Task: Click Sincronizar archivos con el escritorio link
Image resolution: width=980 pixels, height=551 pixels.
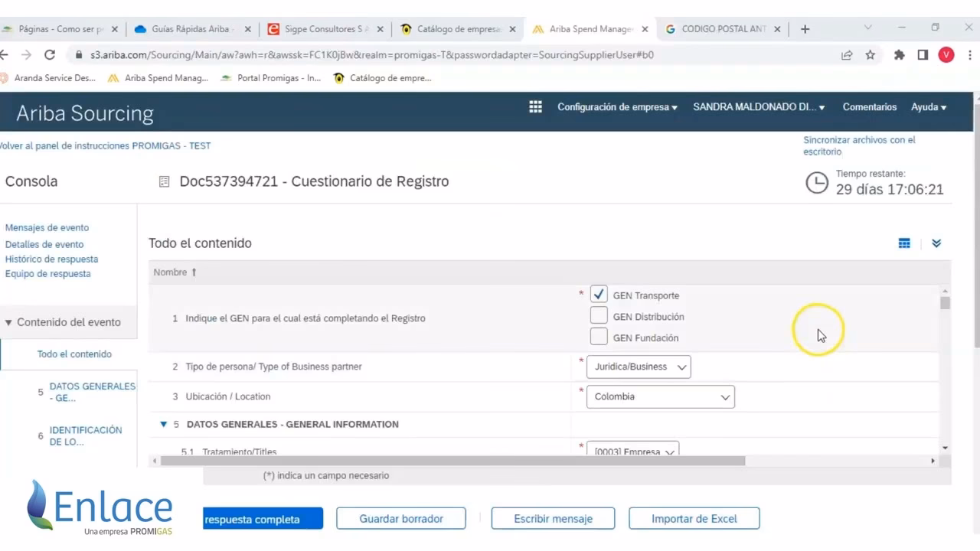Action: [x=857, y=145]
